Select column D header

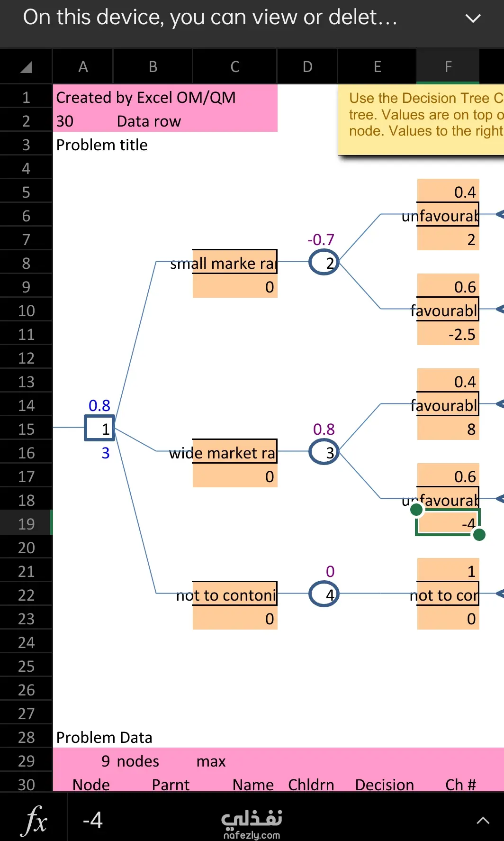307,67
